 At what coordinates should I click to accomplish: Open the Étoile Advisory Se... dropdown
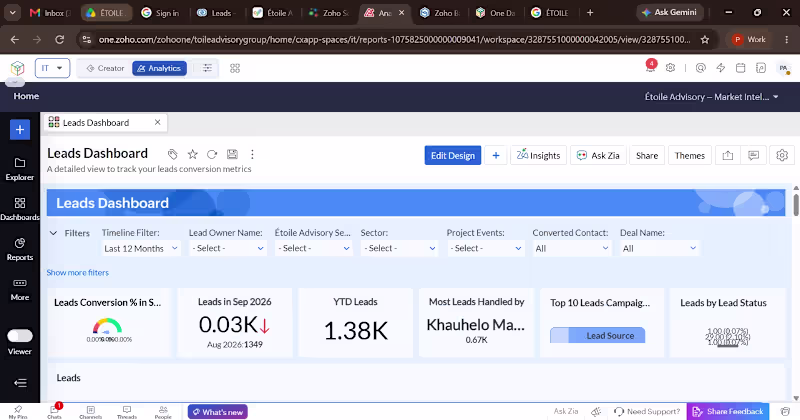click(x=313, y=249)
